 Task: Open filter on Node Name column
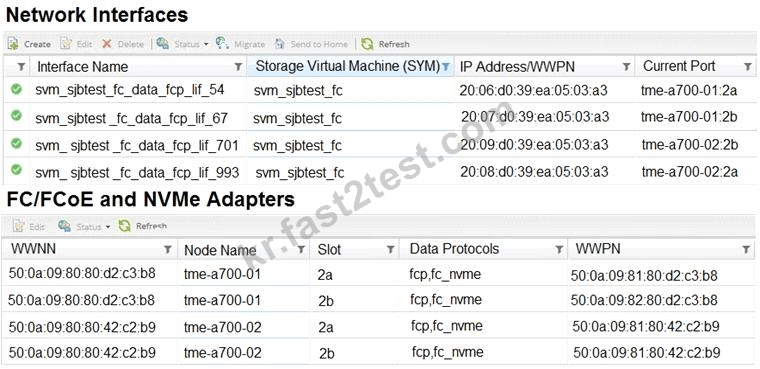pyautogui.click(x=301, y=249)
